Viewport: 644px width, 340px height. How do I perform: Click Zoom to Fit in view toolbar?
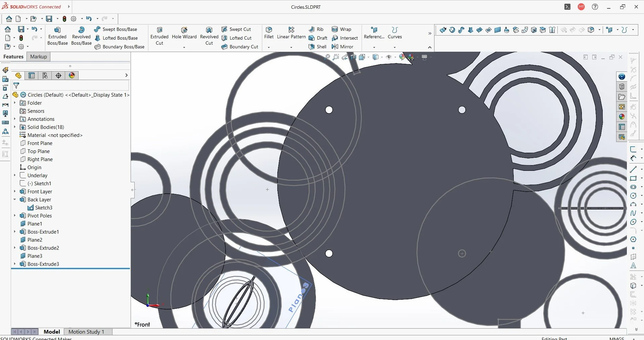coord(327,57)
